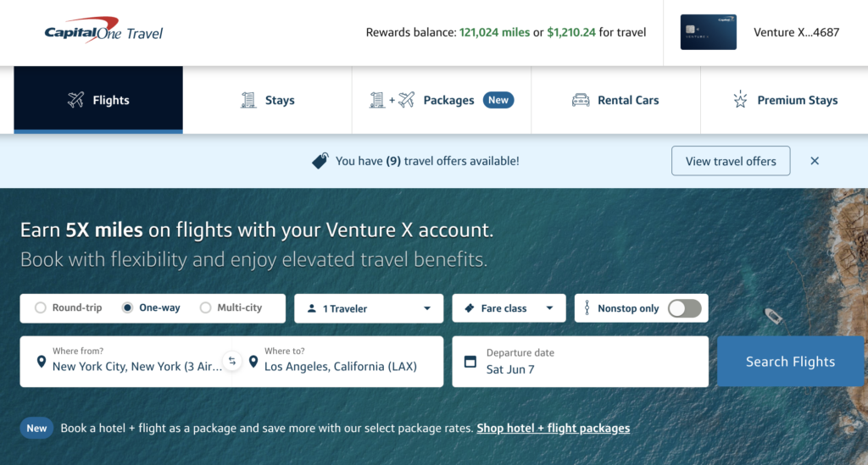
Task: Click the swap origin and destination icon
Action: [232, 362]
